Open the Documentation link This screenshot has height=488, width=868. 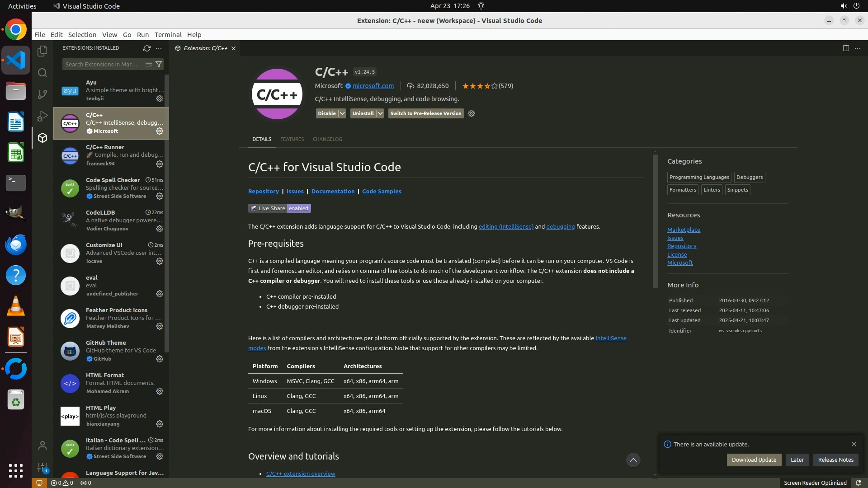pyautogui.click(x=333, y=191)
